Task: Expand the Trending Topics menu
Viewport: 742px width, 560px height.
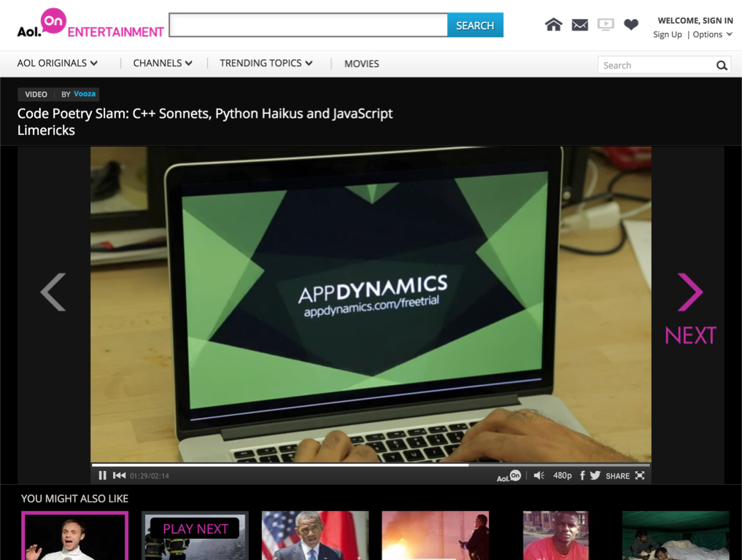Action: pyautogui.click(x=266, y=63)
